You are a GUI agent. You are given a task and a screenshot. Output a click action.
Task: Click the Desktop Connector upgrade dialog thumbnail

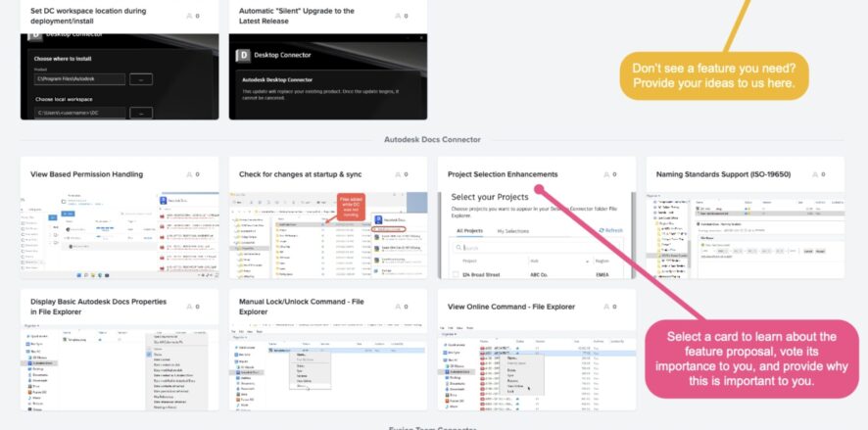pyautogui.click(x=321, y=76)
